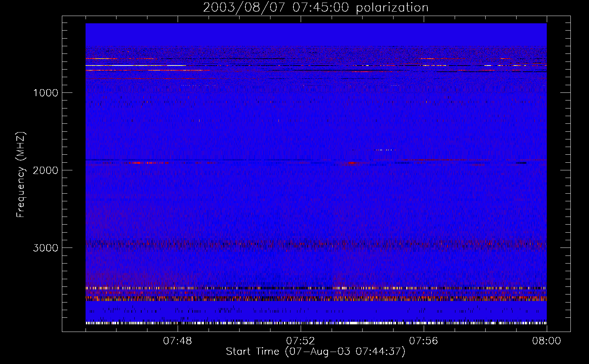
Task: Click the '07:48' time tick label
Action: coord(178,341)
